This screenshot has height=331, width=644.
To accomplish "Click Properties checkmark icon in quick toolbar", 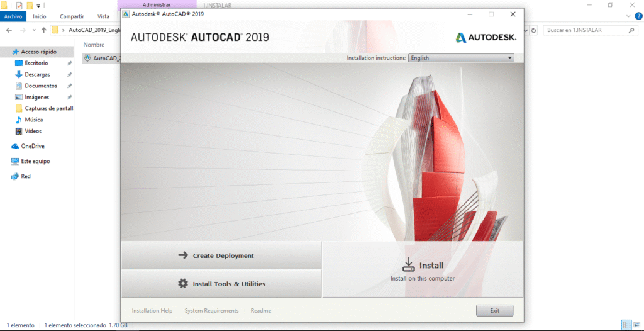I will pyautogui.click(x=19, y=5).
